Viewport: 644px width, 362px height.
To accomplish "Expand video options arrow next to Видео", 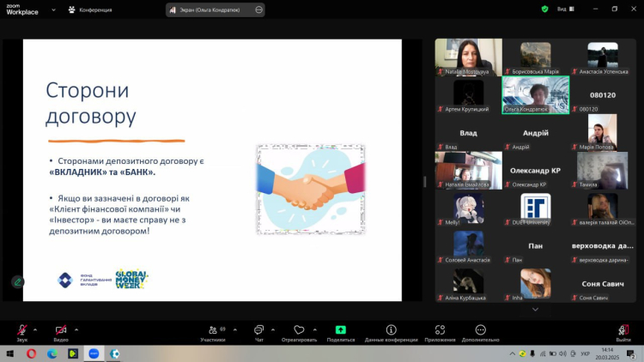I will 76,328.
